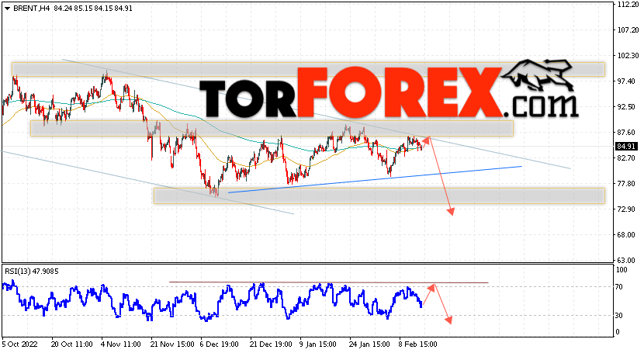Select the date label 21 Dec 19:00
The width and height of the screenshot is (644, 353).
272,344
